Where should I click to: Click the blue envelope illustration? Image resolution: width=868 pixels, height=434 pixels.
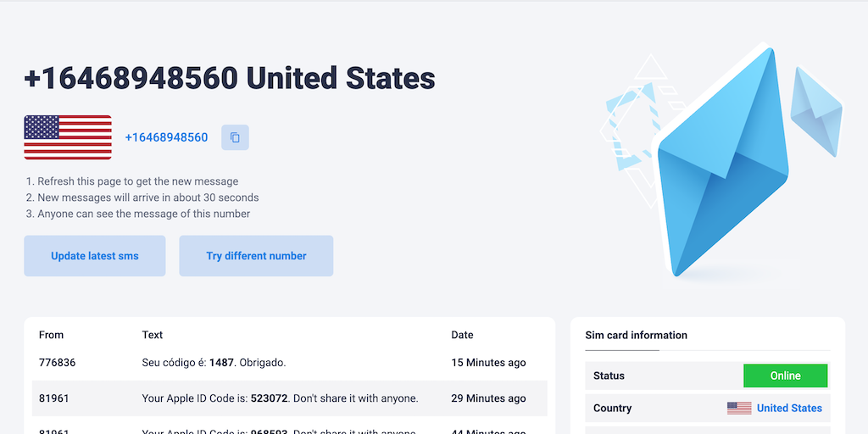(x=721, y=165)
